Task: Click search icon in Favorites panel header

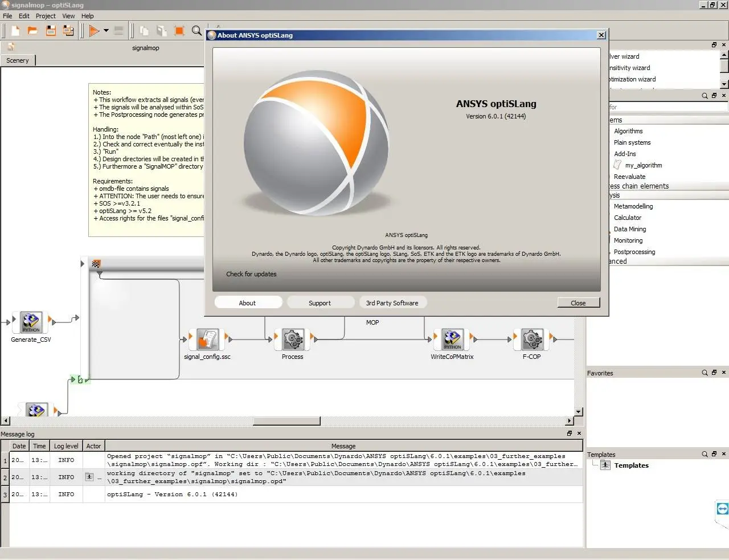Action: coord(705,373)
